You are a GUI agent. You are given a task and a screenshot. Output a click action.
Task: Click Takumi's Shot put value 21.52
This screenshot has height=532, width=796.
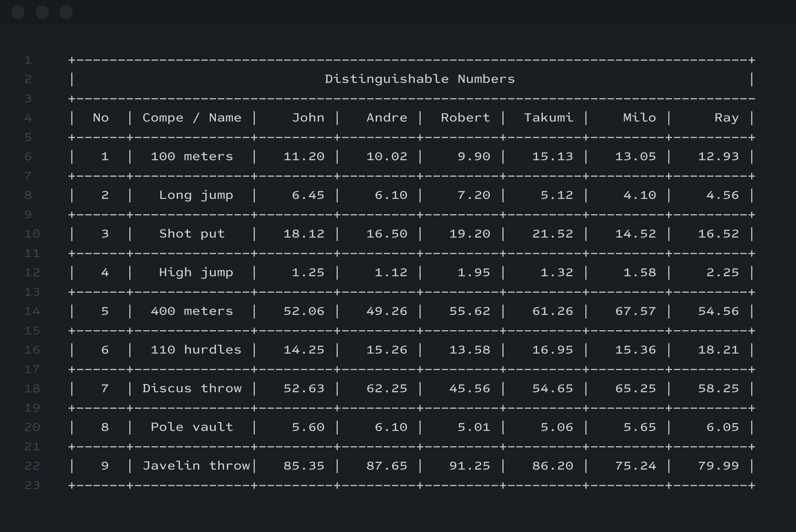(552, 234)
